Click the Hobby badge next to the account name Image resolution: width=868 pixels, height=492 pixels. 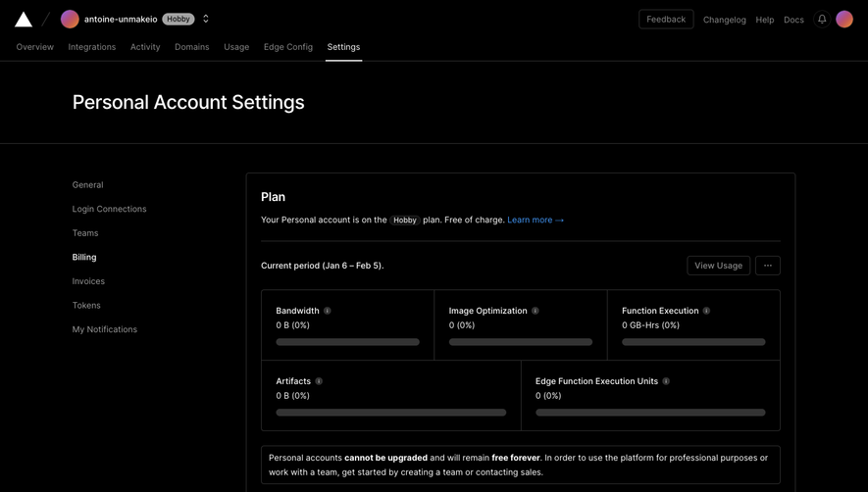tap(179, 19)
